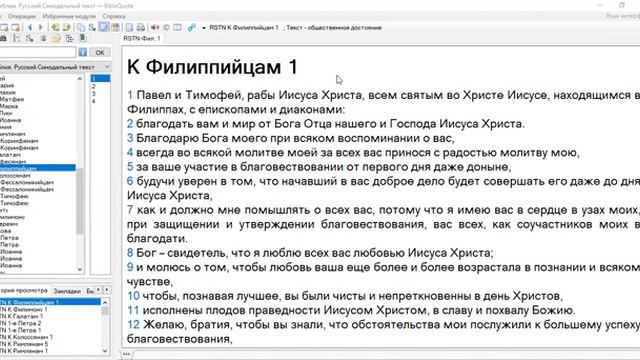Click the page preview icon beside the printer
The width and height of the screenshot is (640, 360).
129,27
